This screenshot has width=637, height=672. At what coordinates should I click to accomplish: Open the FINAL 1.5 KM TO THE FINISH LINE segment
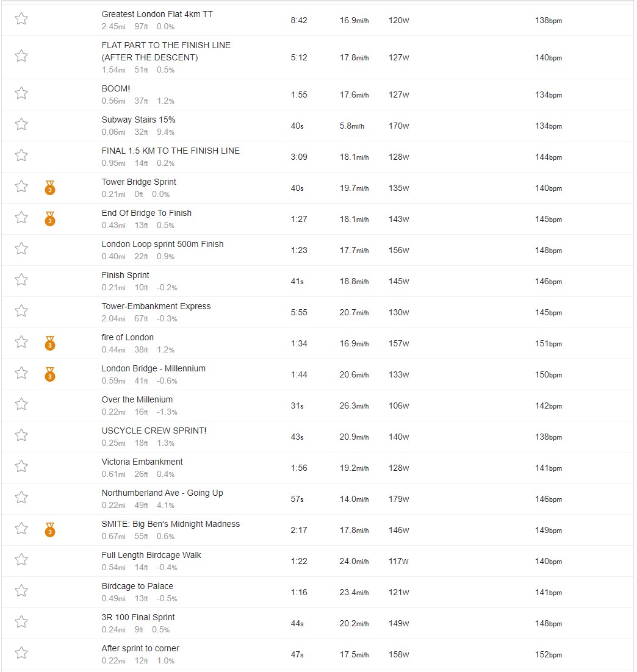pyautogui.click(x=171, y=151)
